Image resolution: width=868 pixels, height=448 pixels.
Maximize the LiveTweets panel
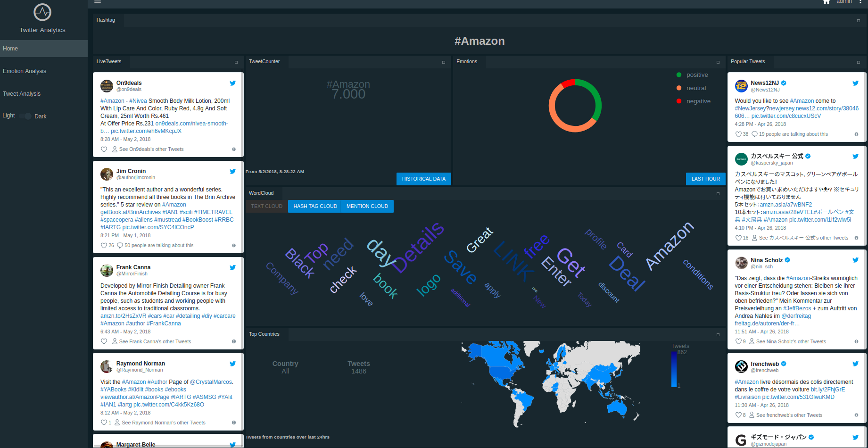tap(236, 62)
